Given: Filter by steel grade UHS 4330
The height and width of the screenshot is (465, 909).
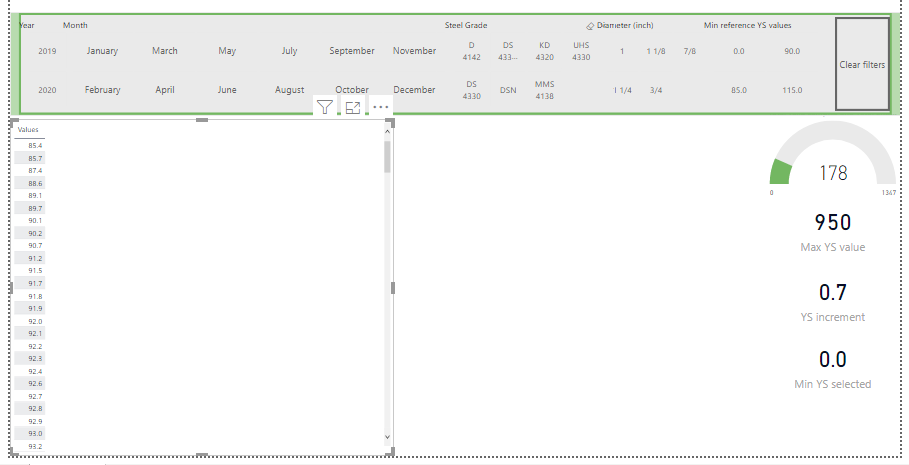Looking at the screenshot, I should pyautogui.click(x=581, y=51).
